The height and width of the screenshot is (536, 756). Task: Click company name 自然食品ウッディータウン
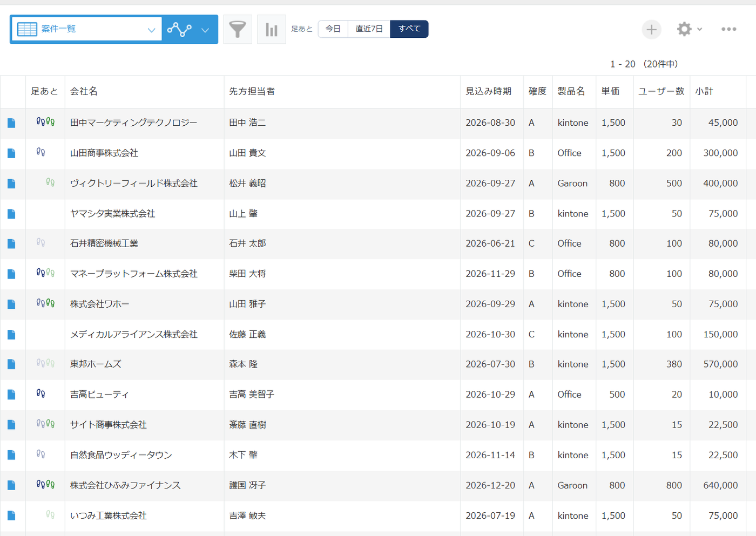tap(121, 455)
